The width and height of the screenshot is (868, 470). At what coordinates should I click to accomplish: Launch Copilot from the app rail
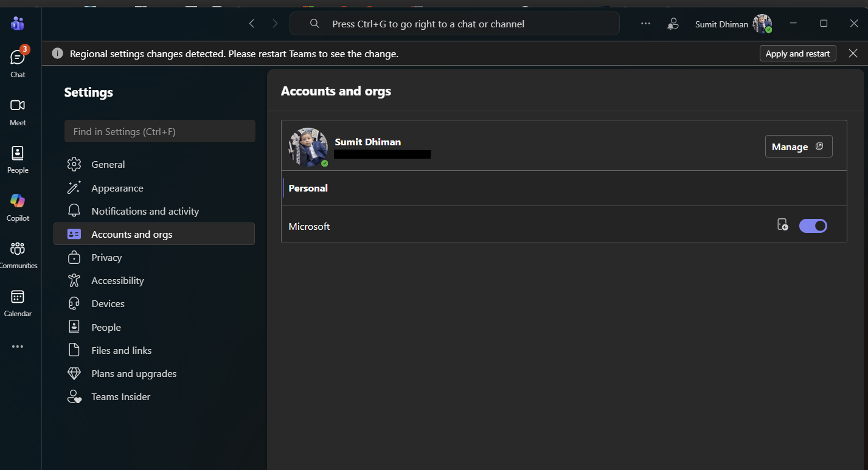(18, 207)
